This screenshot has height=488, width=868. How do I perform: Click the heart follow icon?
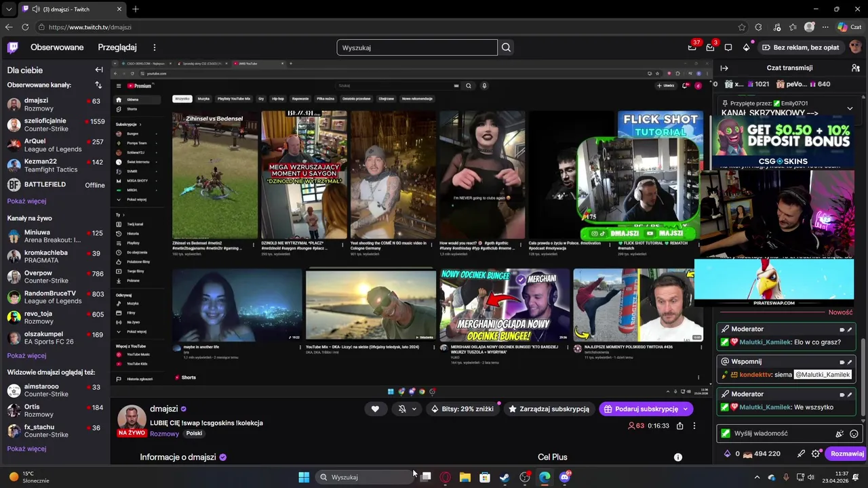(375, 409)
